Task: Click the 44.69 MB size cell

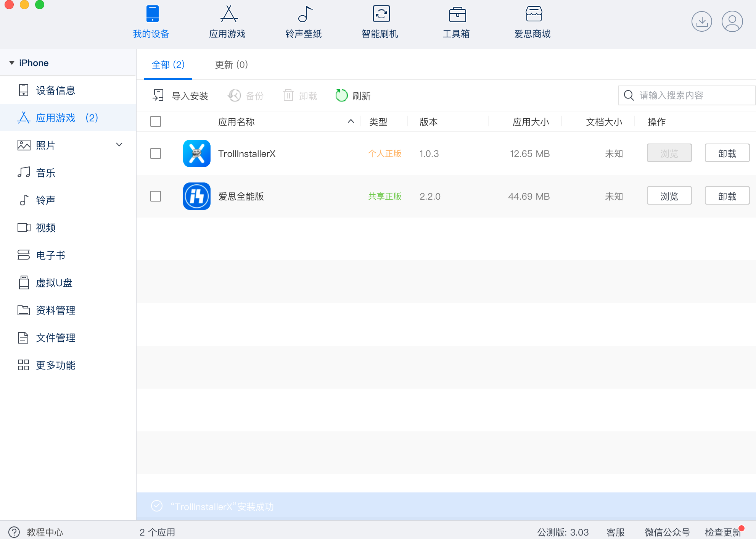Action: pos(529,197)
